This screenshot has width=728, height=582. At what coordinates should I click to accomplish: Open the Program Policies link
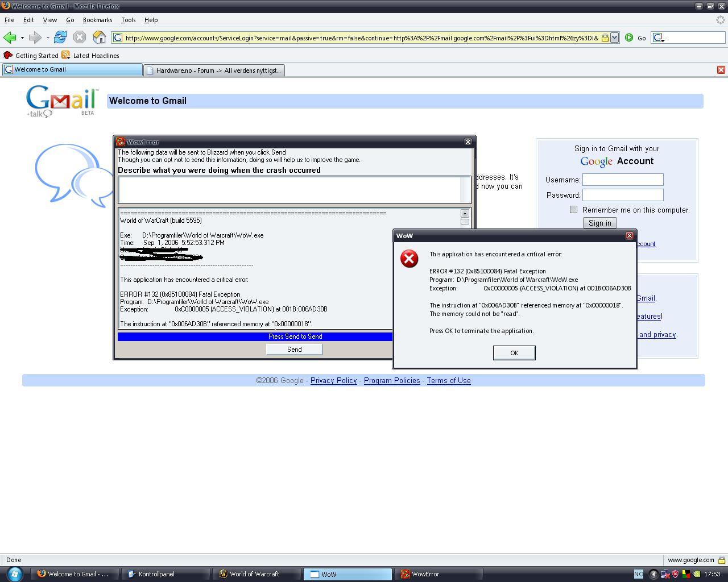[x=392, y=380]
